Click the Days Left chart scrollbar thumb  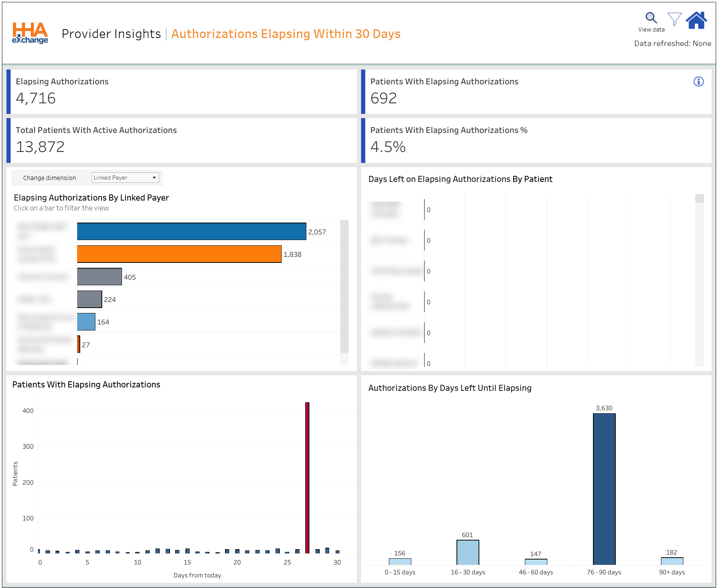(699, 199)
